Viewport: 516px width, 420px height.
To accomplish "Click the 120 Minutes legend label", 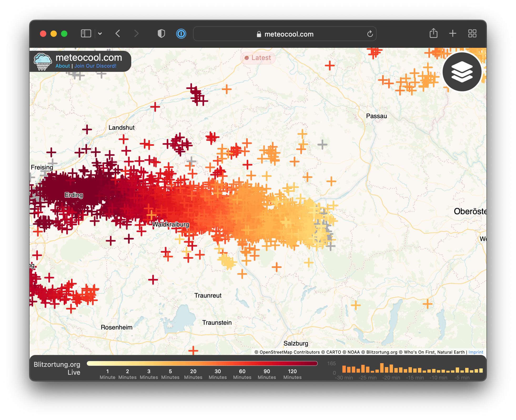I will point(292,374).
